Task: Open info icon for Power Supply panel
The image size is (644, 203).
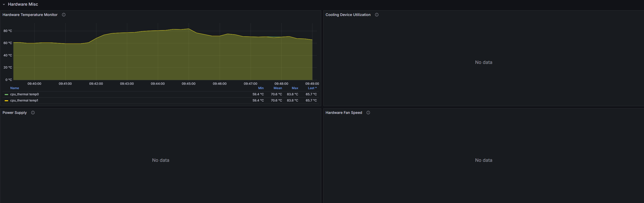Action: point(33,113)
